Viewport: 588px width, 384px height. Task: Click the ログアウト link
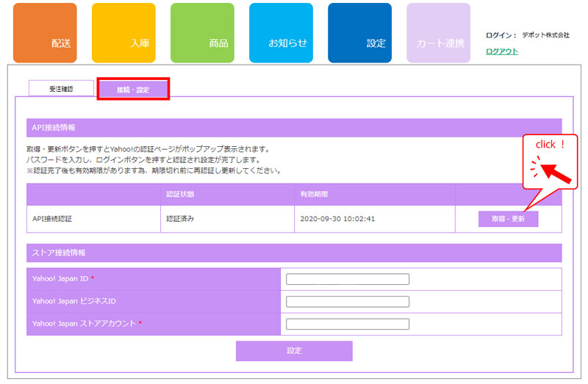[x=502, y=51]
